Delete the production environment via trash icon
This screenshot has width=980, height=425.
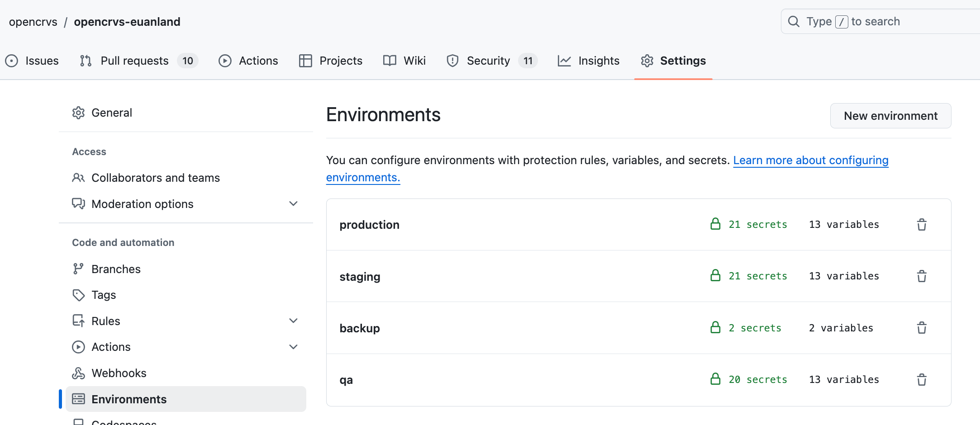click(x=922, y=225)
